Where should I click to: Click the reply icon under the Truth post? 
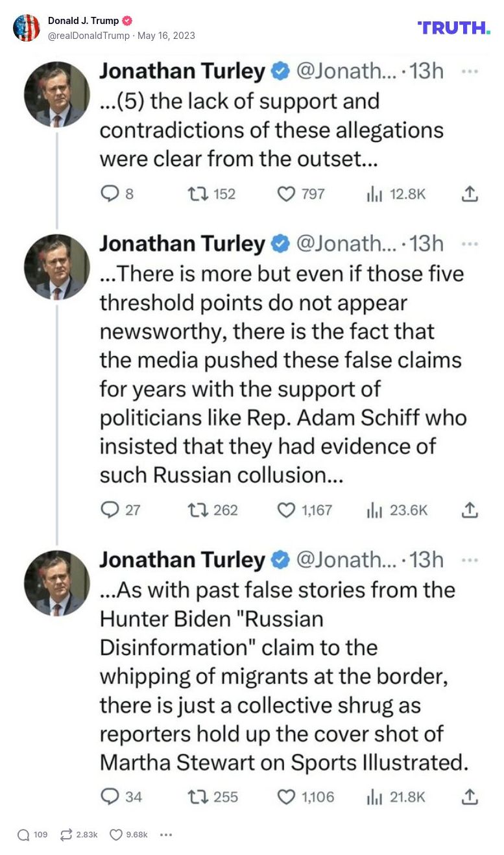[x=23, y=835]
